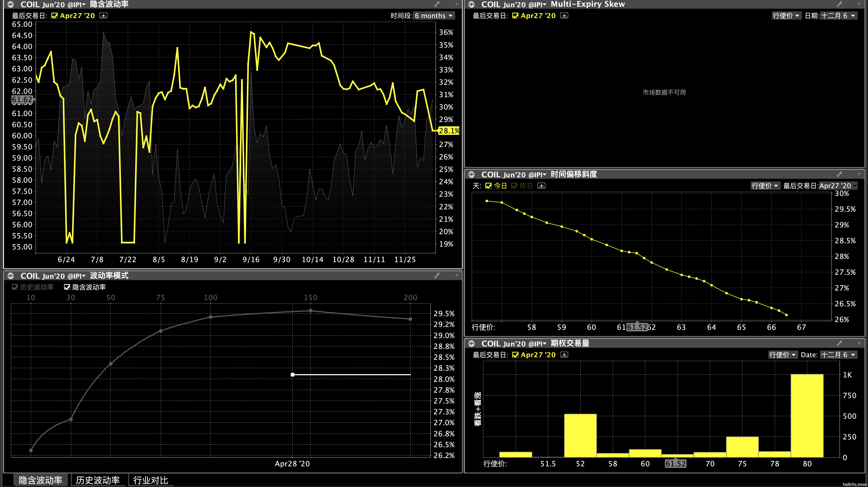Click the plus circle icon in the 期权交易量 header
This screenshot has height=487, width=868.
tap(471, 343)
